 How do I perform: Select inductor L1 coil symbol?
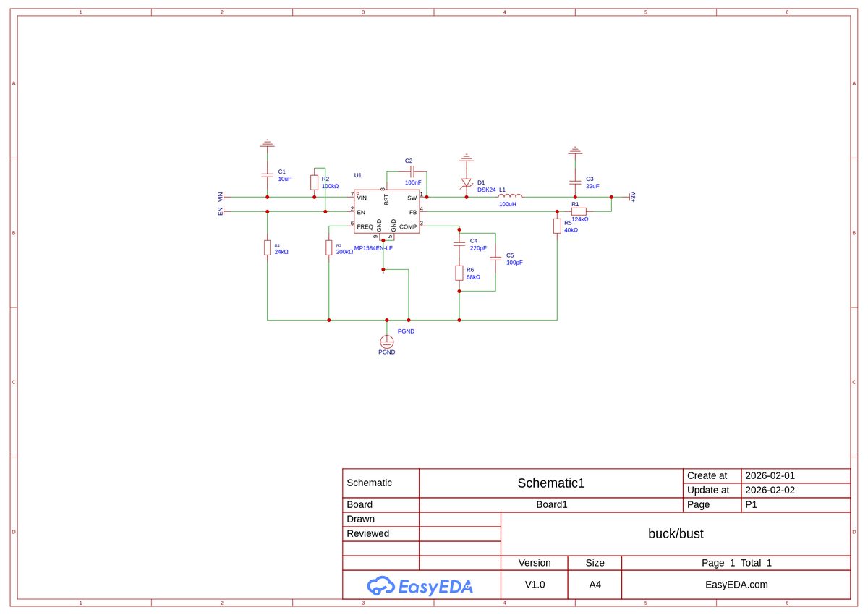point(510,195)
